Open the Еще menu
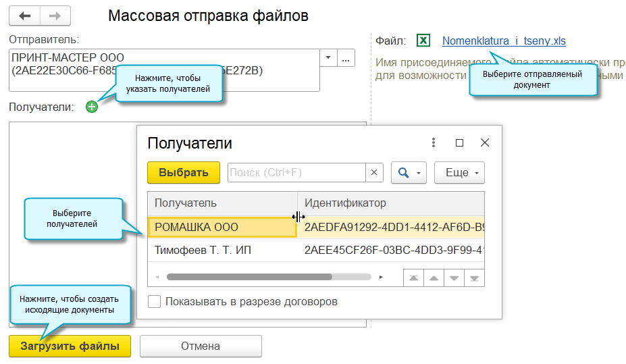626x364 pixels. point(459,173)
